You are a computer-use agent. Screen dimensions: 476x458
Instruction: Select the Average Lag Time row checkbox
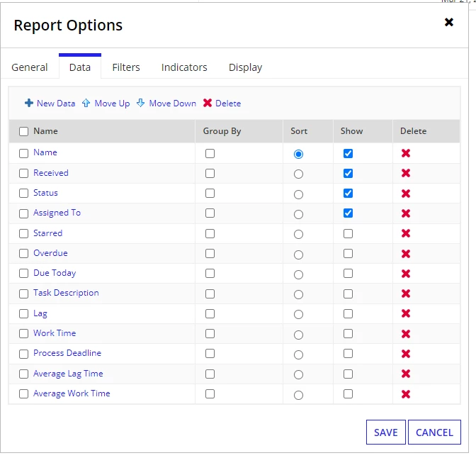tap(23, 374)
